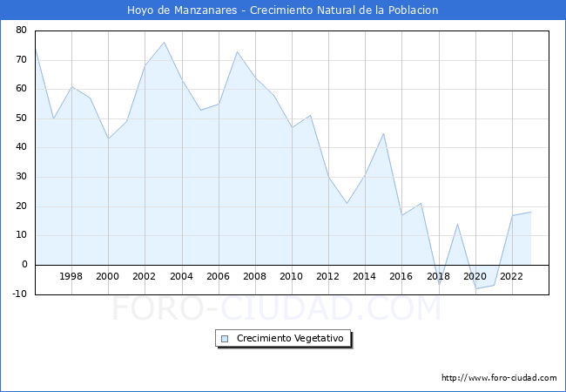Click the 2007 peak data point near 73
Image resolution: width=566 pixels, height=392 pixels.
(237, 51)
